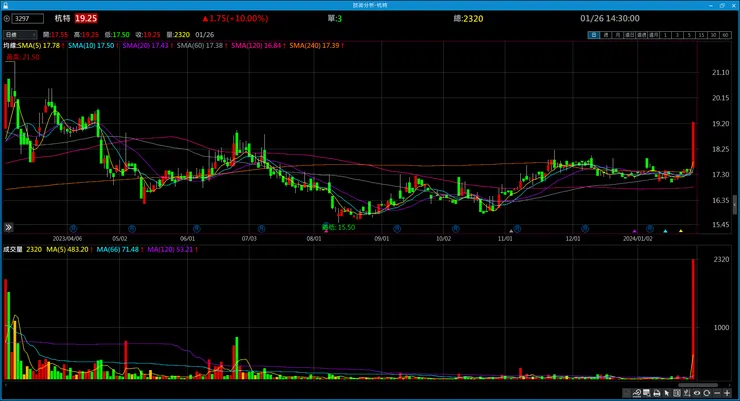Select the 30-minute period tab
The image size is (740, 401).
[713, 35]
